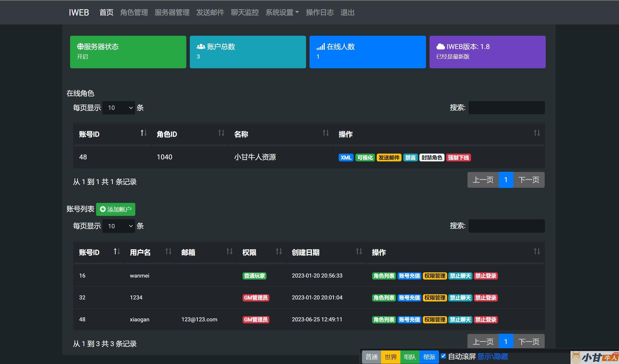The height and width of the screenshot is (364, 619).
Task: Sort online roles by 角色ID arrows
Action: click(221, 133)
